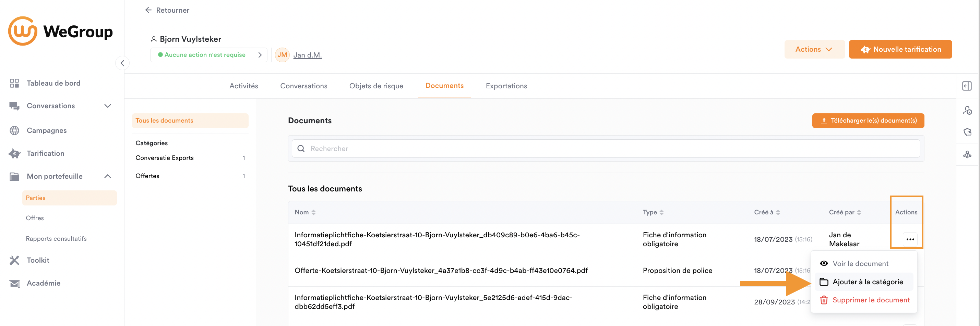This screenshot has width=980, height=326.
Task: Switch to the Conversations tab
Action: click(303, 86)
